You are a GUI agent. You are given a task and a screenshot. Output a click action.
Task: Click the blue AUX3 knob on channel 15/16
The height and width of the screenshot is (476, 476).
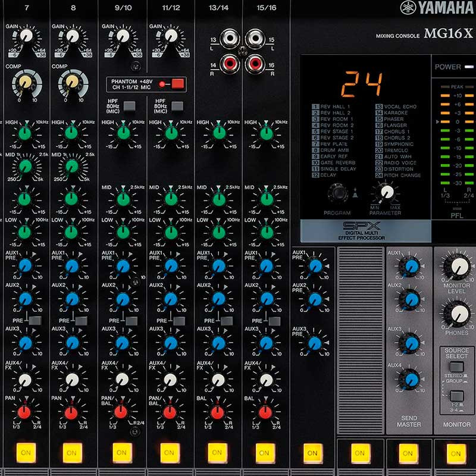(x=266, y=343)
